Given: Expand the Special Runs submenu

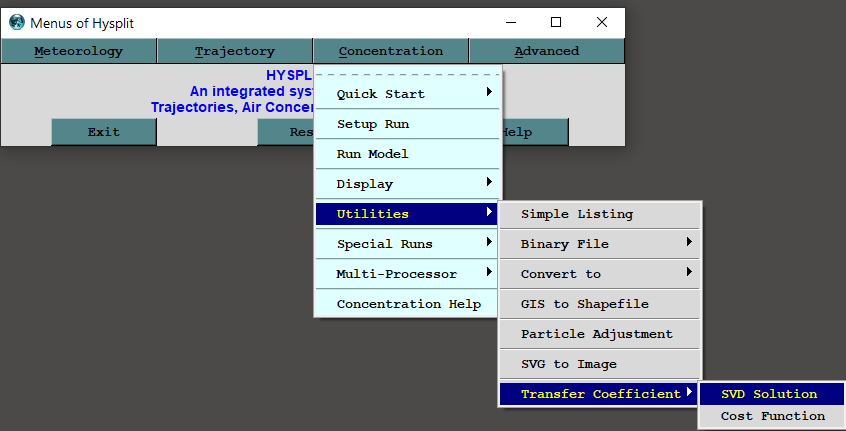Looking at the screenshot, I should click(x=407, y=244).
